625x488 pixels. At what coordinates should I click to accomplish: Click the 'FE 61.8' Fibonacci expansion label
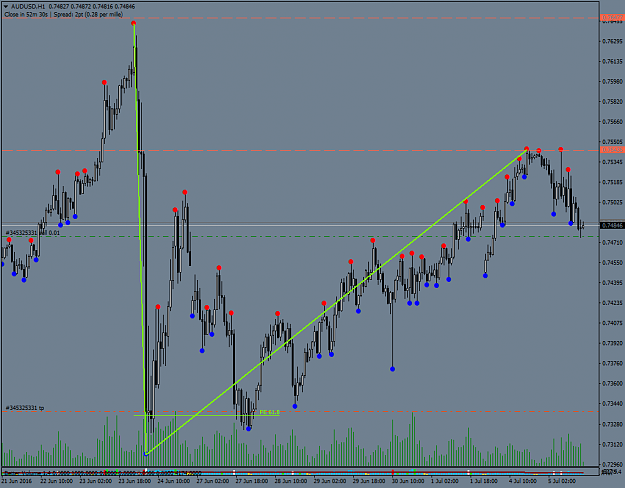(x=269, y=412)
